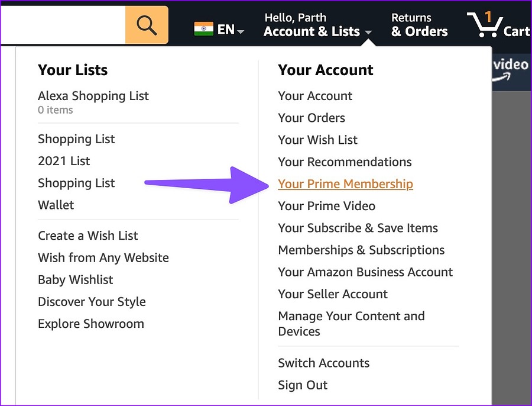Choose Switch Accounts
This screenshot has width=532, height=406.
point(323,363)
